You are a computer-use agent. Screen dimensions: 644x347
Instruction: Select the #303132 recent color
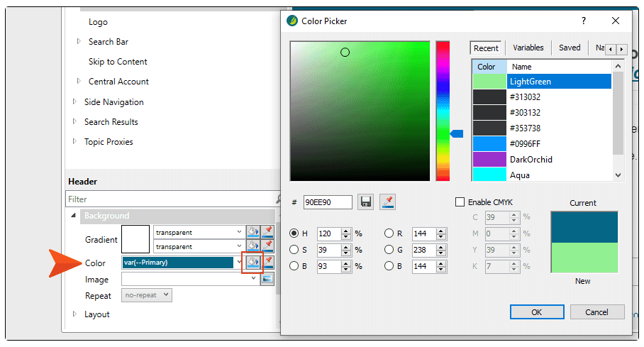[x=542, y=113]
